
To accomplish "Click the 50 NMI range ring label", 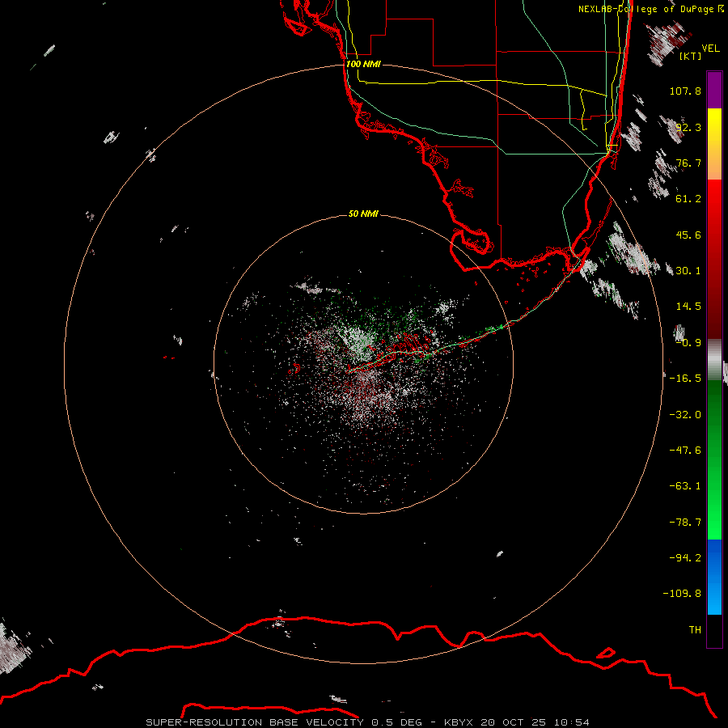I will (x=363, y=214).
